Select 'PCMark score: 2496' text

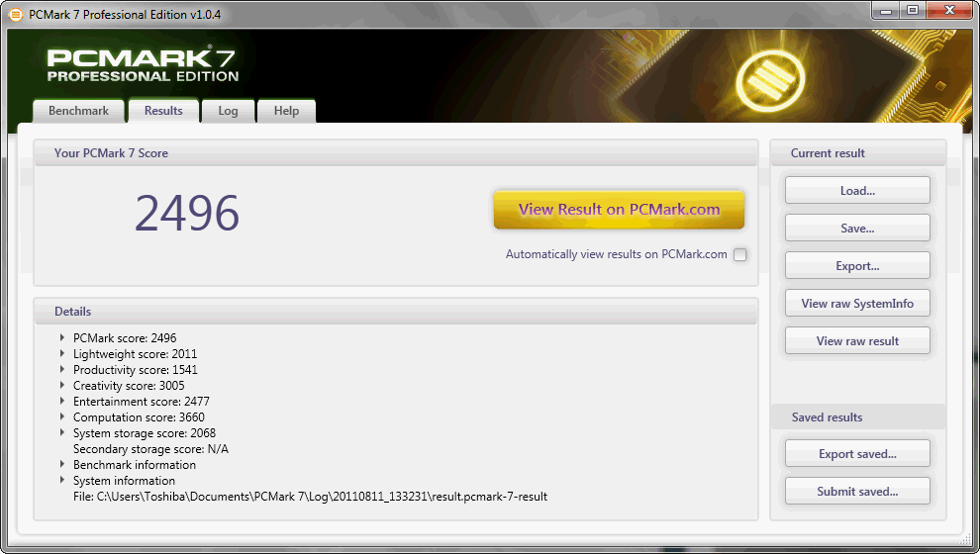click(125, 338)
